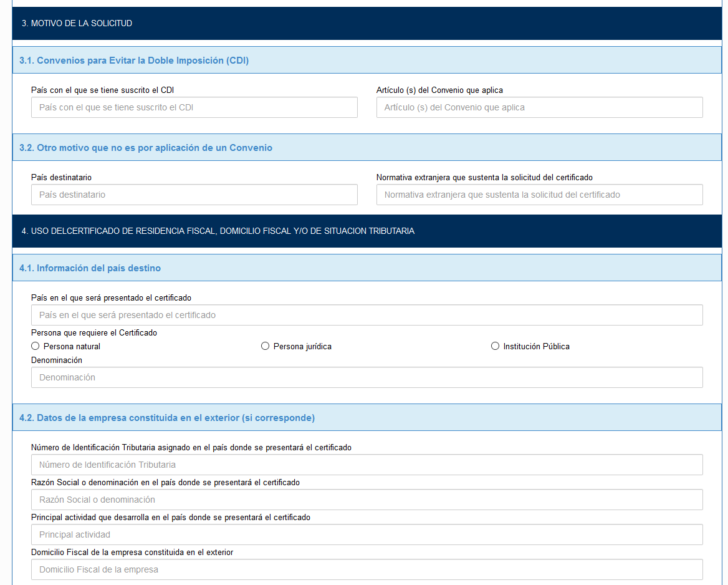The width and height of the screenshot is (728, 585).
Task: Click the Persona que requiere el Certificado label
Action: pyautogui.click(x=94, y=333)
